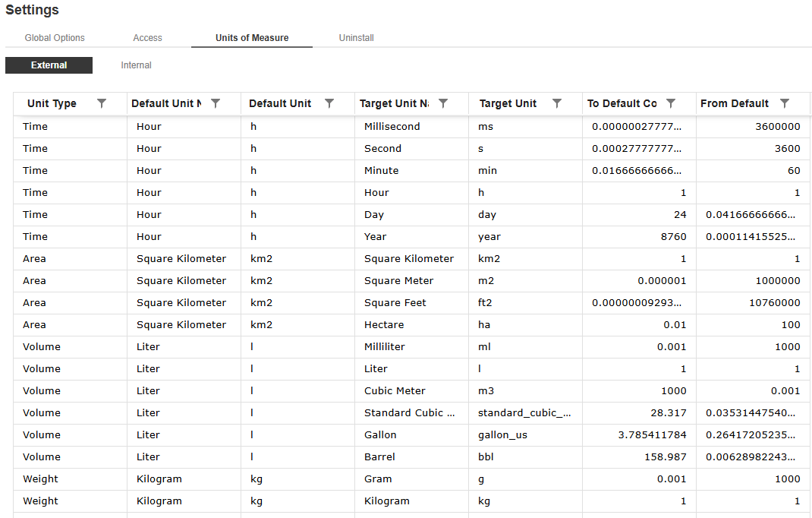
Task: Open filter for Target Unit Name column
Action: pyautogui.click(x=442, y=103)
